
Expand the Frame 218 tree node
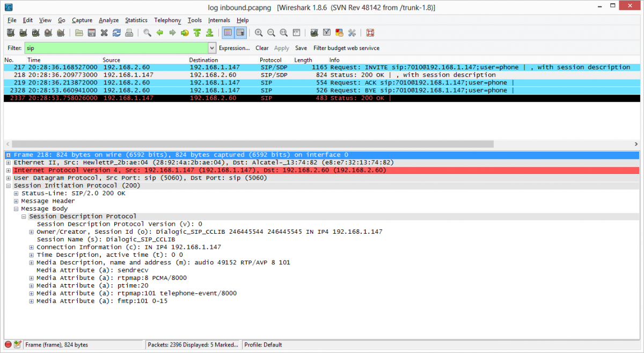pyautogui.click(x=9, y=155)
